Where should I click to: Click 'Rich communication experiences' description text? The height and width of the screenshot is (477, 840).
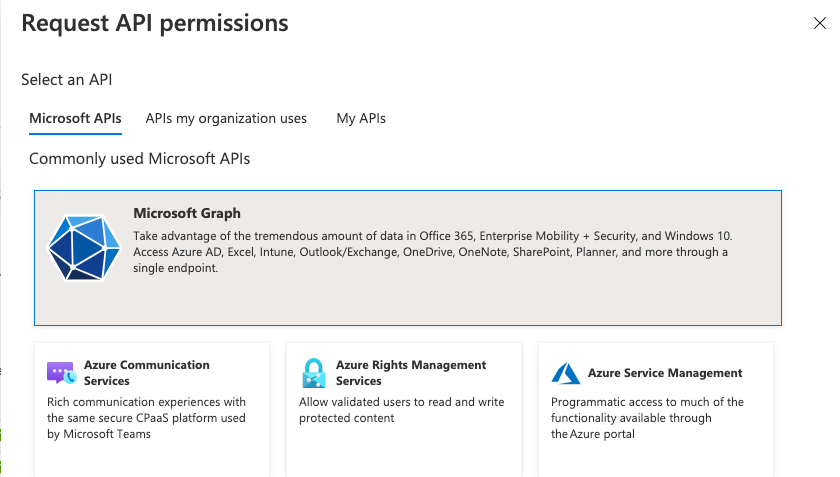pyautogui.click(x=146, y=418)
